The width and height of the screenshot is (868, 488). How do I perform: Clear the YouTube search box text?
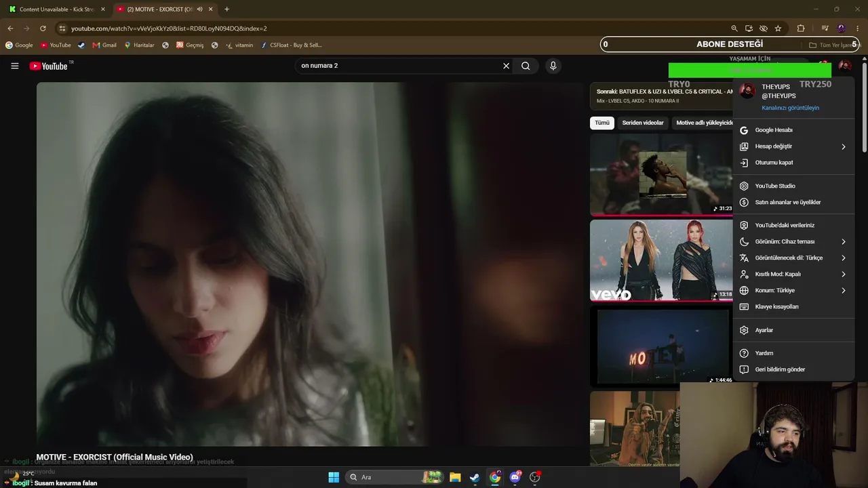[x=506, y=66]
